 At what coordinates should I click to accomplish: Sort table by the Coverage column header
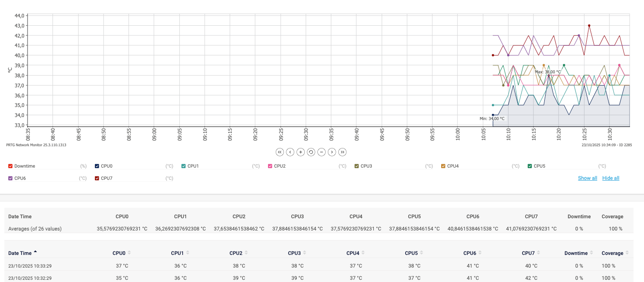[x=612, y=253]
